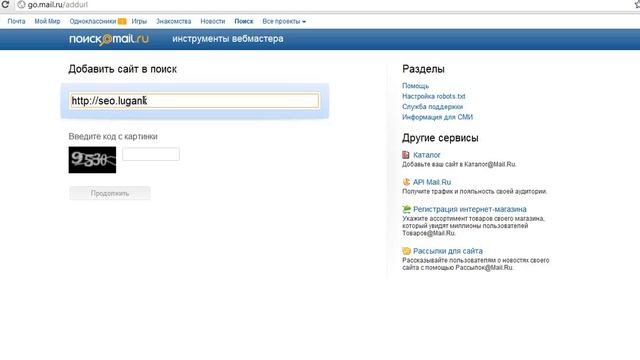Open Новости in top navigation
Viewport: 640px width, 360px height.
tap(213, 21)
